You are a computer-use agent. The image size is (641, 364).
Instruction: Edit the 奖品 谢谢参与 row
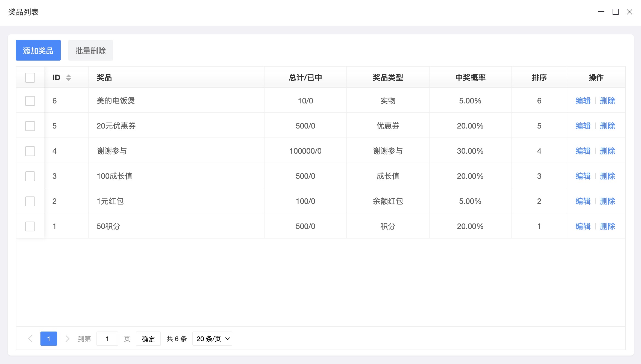tap(583, 151)
